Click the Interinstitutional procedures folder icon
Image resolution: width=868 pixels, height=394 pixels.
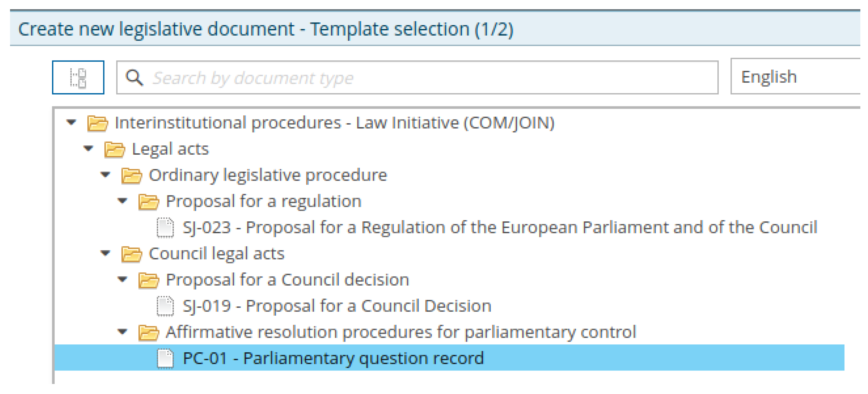coord(97,123)
